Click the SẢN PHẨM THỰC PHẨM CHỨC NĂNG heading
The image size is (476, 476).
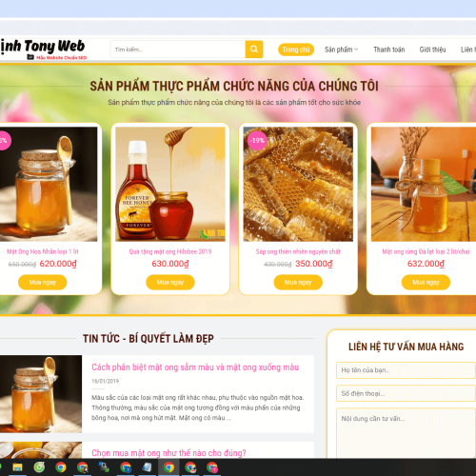pyautogui.click(x=234, y=86)
